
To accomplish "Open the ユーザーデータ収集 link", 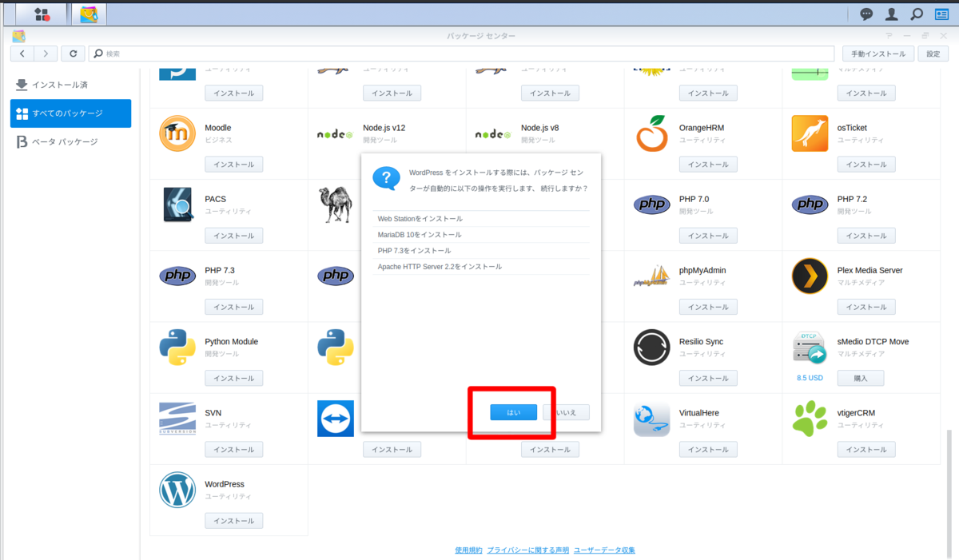I will [604, 550].
